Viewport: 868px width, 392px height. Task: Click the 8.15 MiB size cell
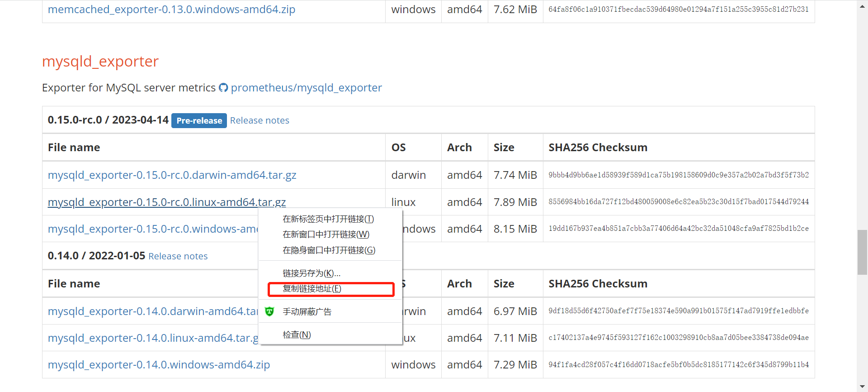(x=515, y=229)
